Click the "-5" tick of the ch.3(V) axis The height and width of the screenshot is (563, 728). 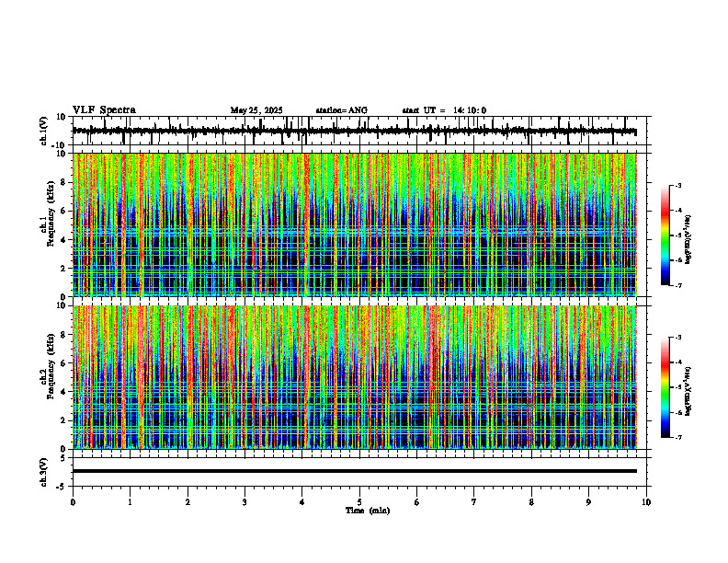pos(63,487)
